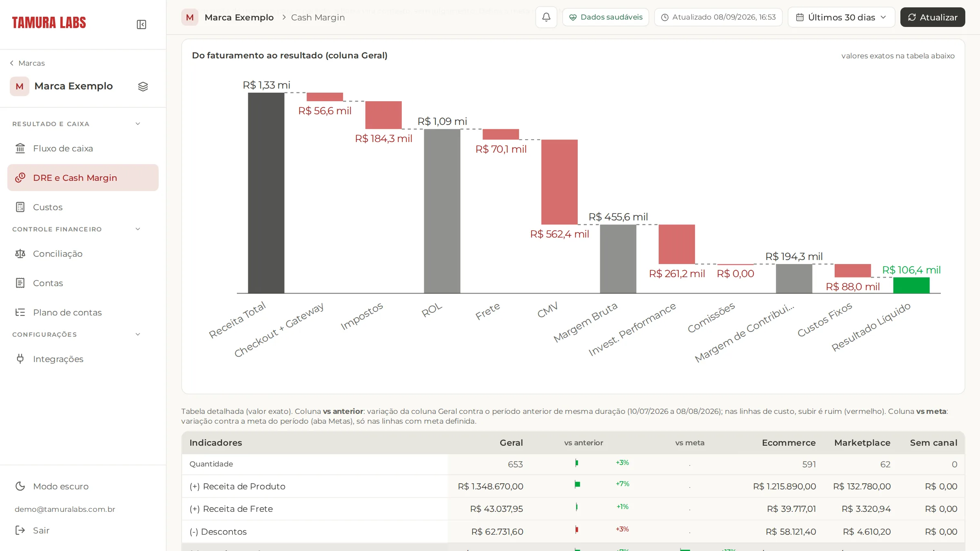
Task: Open the notifications bell
Action: [546, 17]
